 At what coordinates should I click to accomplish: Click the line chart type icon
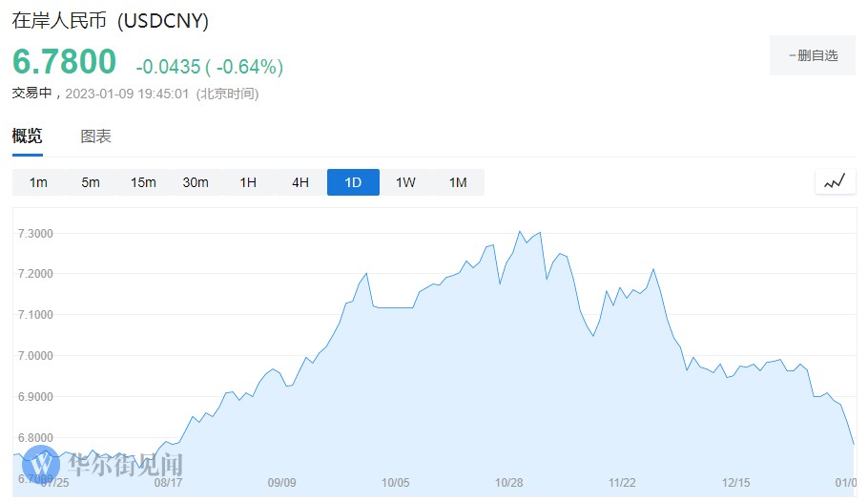point(835,181)
